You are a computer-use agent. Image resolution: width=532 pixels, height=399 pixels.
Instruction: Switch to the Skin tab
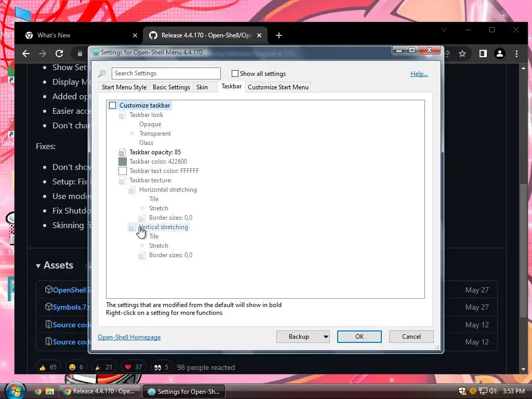[202, 87]
